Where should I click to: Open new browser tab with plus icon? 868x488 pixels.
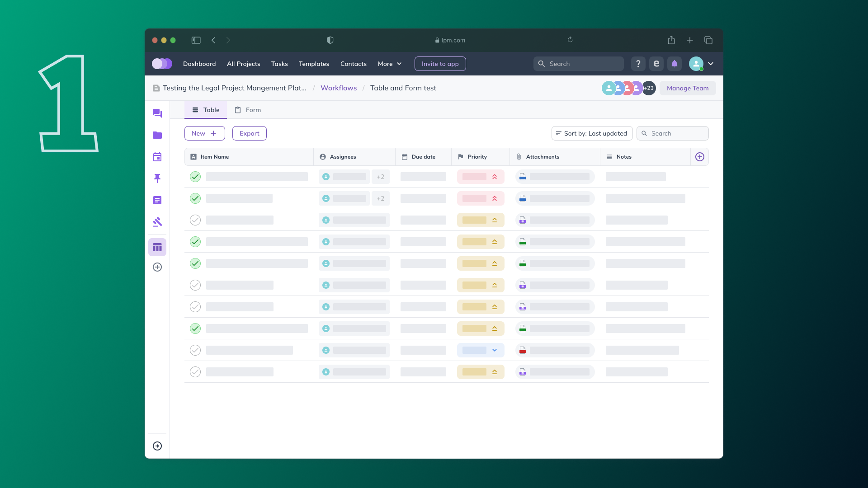click(690, 40)
